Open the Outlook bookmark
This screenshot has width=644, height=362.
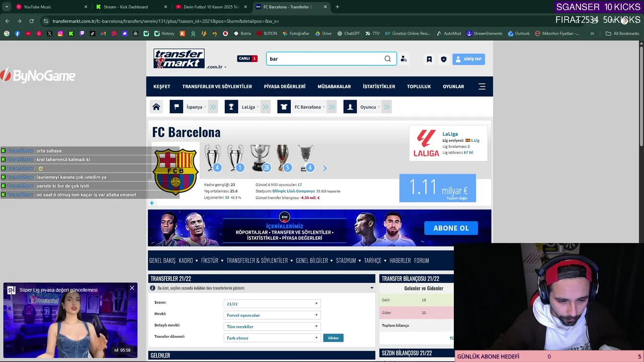click(x=518, y=34)
